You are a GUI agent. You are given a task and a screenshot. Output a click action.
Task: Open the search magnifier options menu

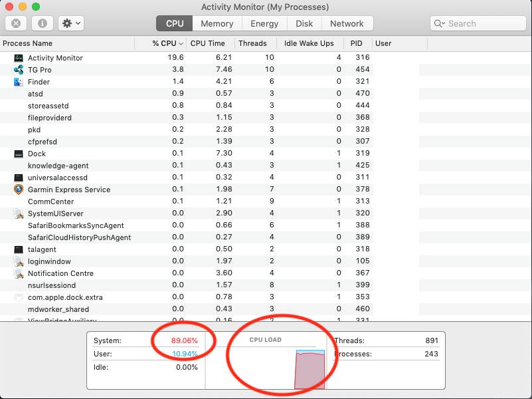[440, 23]
